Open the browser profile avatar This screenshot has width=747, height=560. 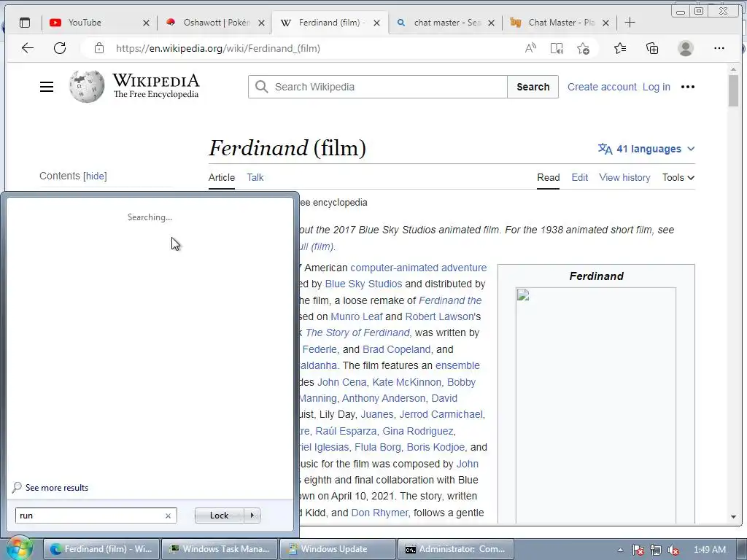tap(685, 48)
